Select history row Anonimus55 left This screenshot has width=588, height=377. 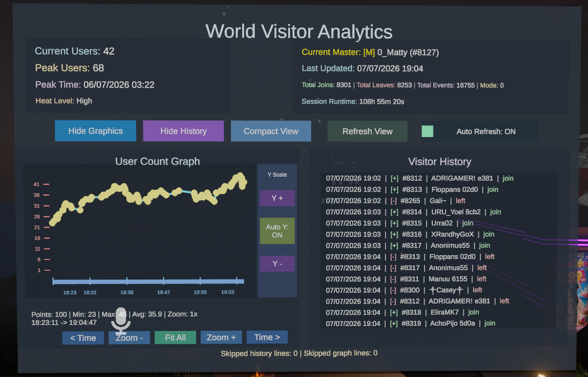click(407, 268)
